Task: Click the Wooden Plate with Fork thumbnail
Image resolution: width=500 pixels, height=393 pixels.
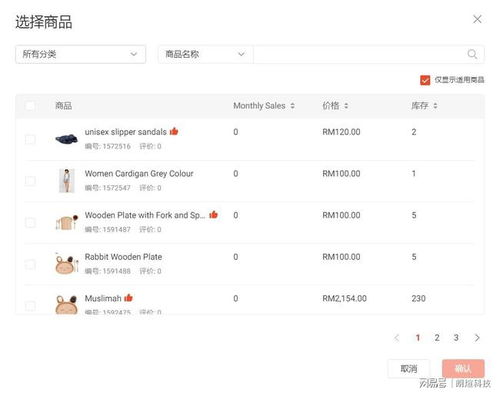Action: coord(67,222)
